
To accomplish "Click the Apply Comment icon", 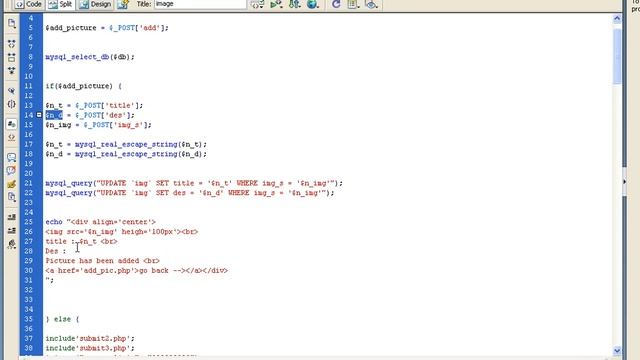I will point(11,157).
